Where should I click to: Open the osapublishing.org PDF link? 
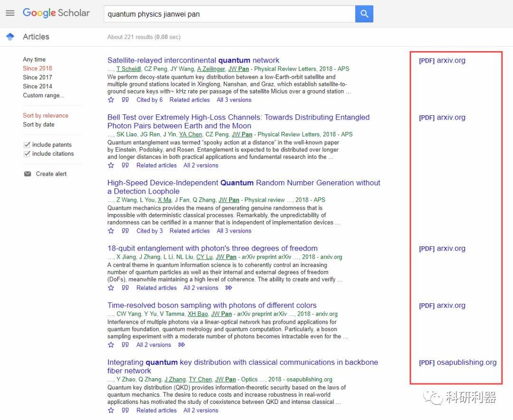457,362
